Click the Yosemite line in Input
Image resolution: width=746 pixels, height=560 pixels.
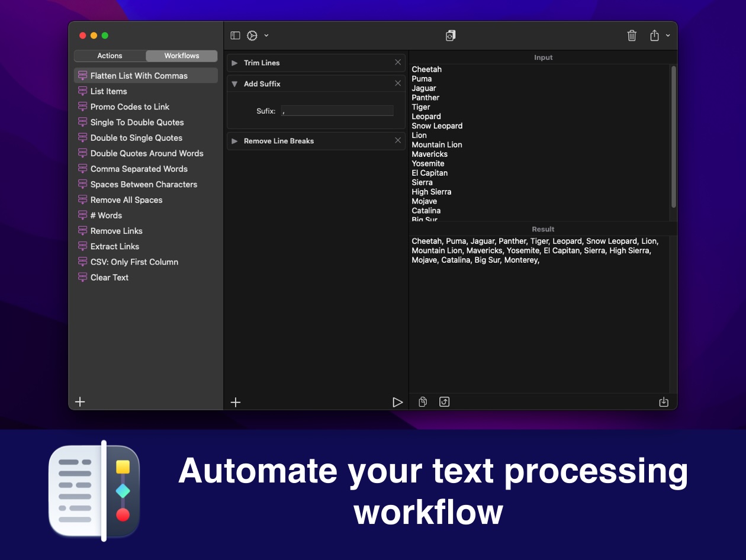pyautogui.click(x=427, y=163)
